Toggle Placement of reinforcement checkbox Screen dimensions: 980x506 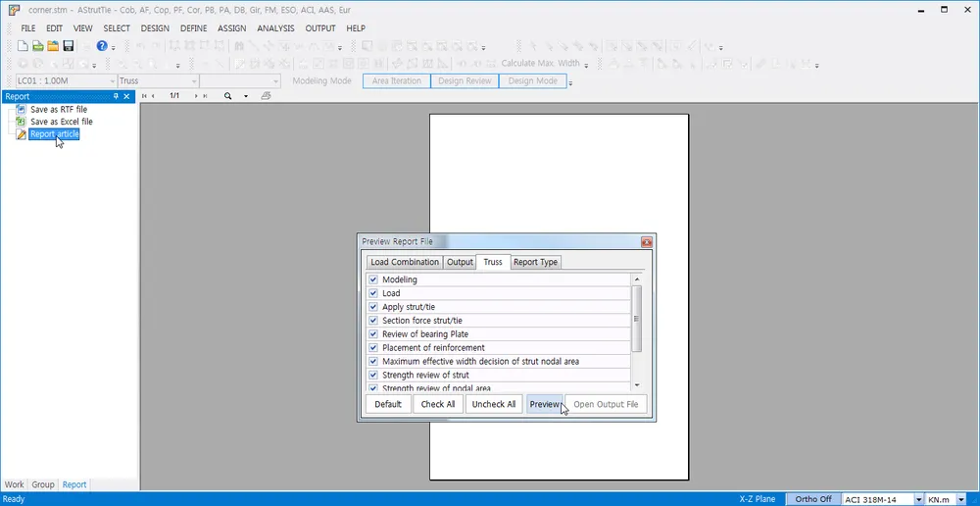point(373,348)
